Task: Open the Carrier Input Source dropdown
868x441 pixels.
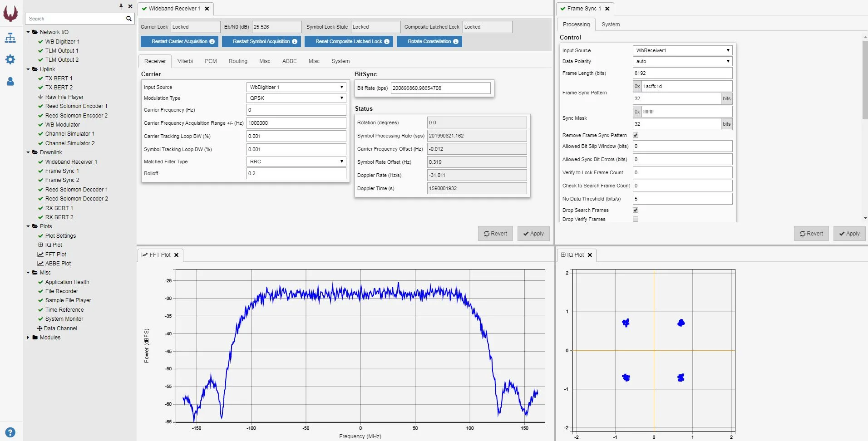Action: (296, 87)
